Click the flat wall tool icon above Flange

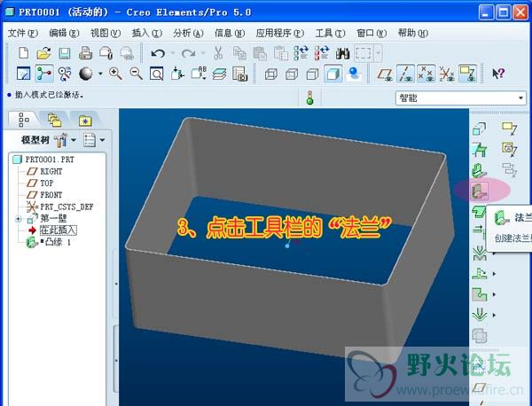(480, 170)
